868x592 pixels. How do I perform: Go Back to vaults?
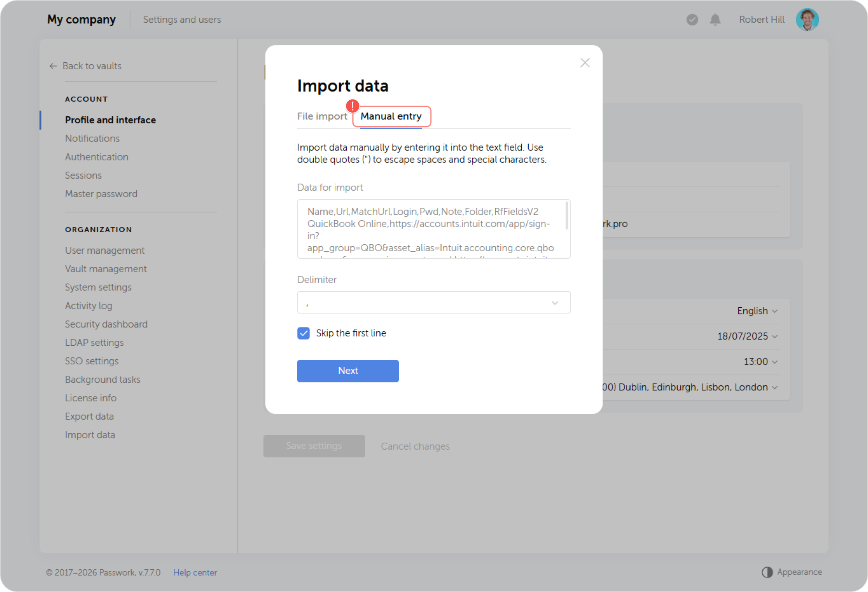tap(92, 66)
